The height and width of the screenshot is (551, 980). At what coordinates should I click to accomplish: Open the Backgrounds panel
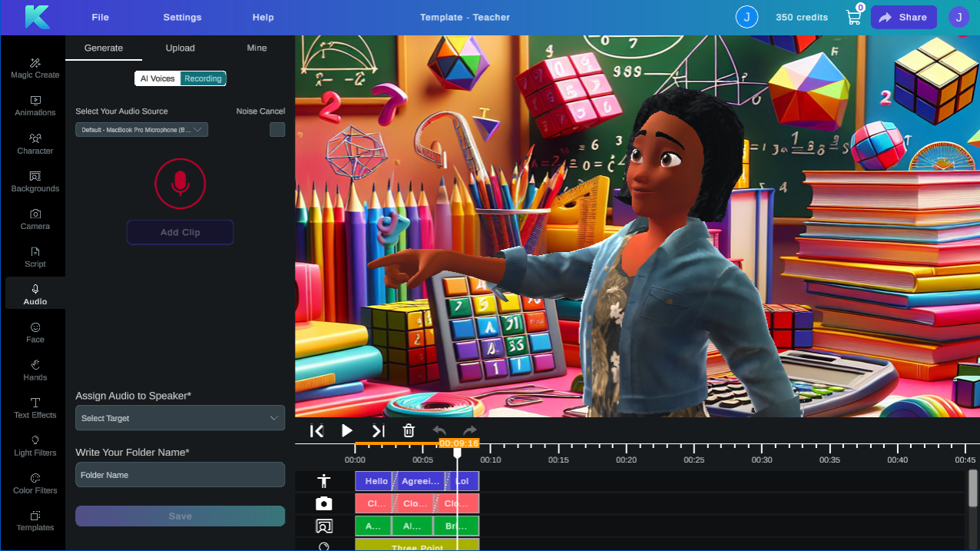tap(35, 181)
